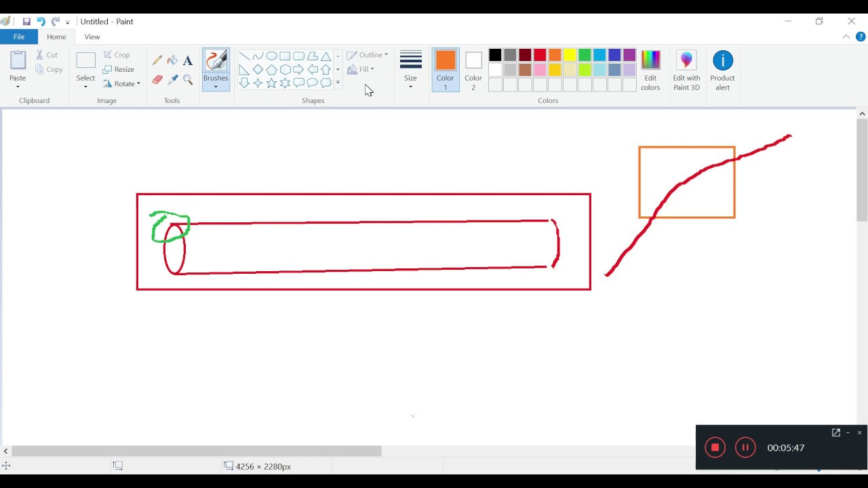Click the Redo arrow in title bar
The height and width of the screenshot is (488, 868).
56,22
